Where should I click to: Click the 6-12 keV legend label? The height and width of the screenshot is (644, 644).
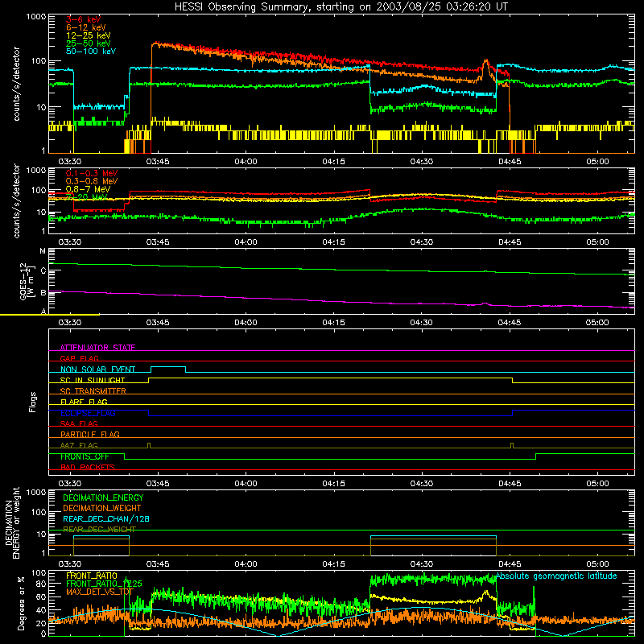(x=86, y=27)
